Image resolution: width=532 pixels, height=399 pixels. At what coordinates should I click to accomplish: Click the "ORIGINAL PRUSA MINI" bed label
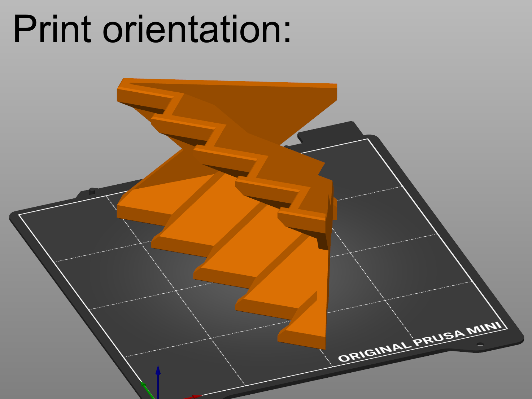click(420, 342)
